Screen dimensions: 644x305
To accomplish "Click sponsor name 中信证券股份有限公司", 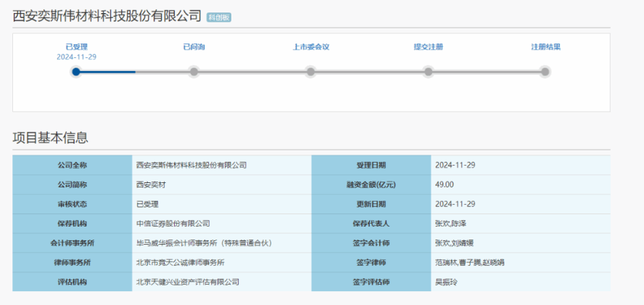I will coord(173,224).
